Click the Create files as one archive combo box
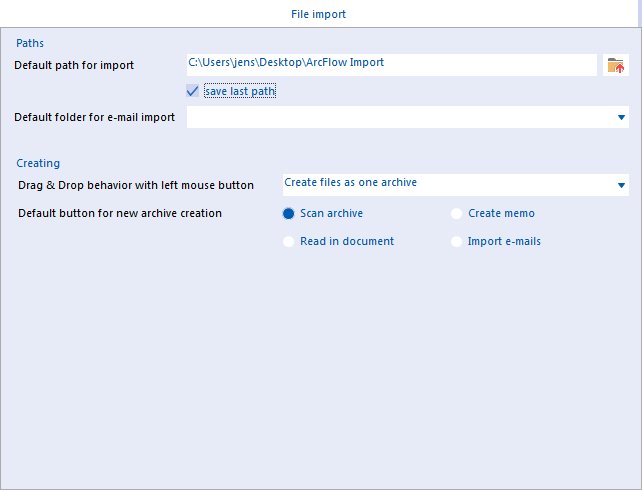This screenshot has height=490, width=642. (x=456, y=185)
